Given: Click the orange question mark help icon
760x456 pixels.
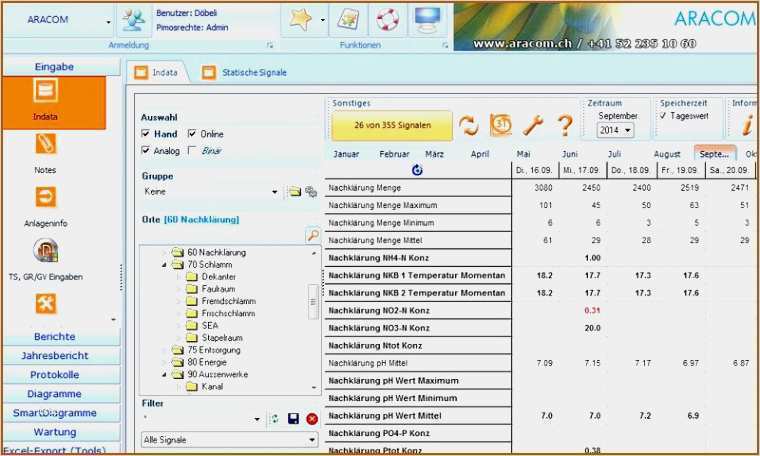Looking at the screenshot, I should tap(565, 125).
